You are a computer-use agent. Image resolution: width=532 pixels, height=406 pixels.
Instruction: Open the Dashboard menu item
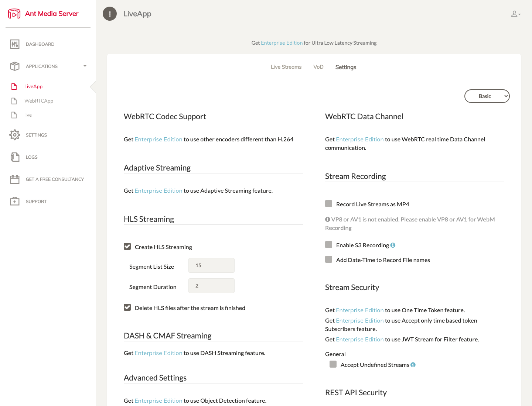pos(40,44)
